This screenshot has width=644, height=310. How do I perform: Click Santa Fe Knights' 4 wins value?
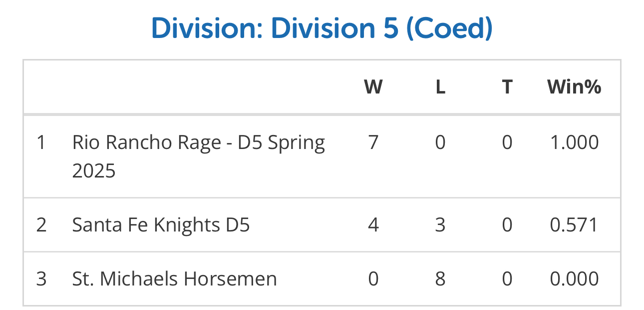[x=373, y=225]
